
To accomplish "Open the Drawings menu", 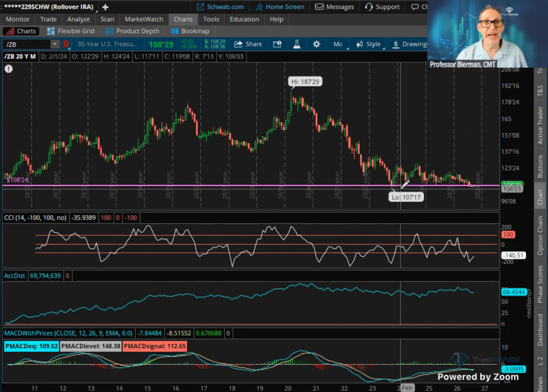I will (x=410, y=44).
